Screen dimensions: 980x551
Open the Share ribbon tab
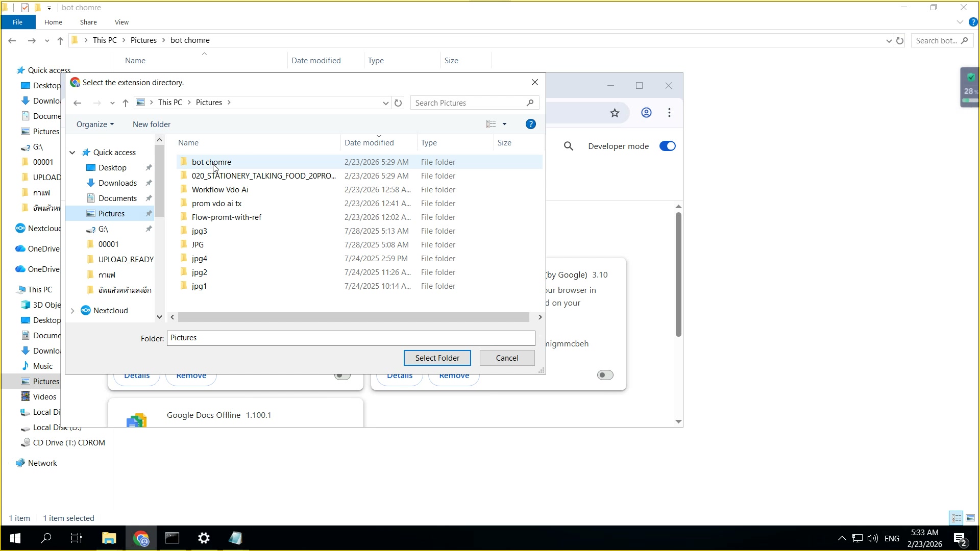pos(88,22)
